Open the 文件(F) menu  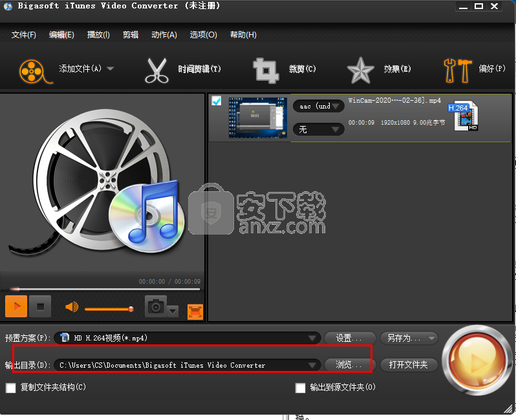point(24,34)
